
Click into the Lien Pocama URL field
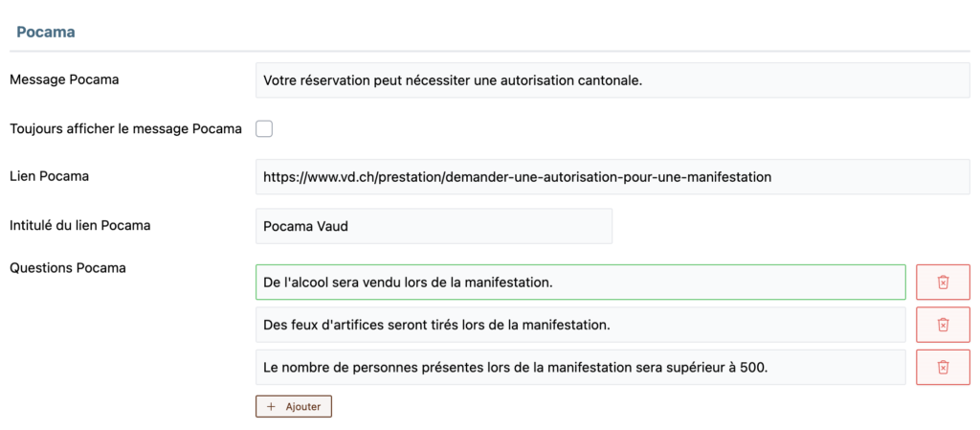click(x=612, y=177)
